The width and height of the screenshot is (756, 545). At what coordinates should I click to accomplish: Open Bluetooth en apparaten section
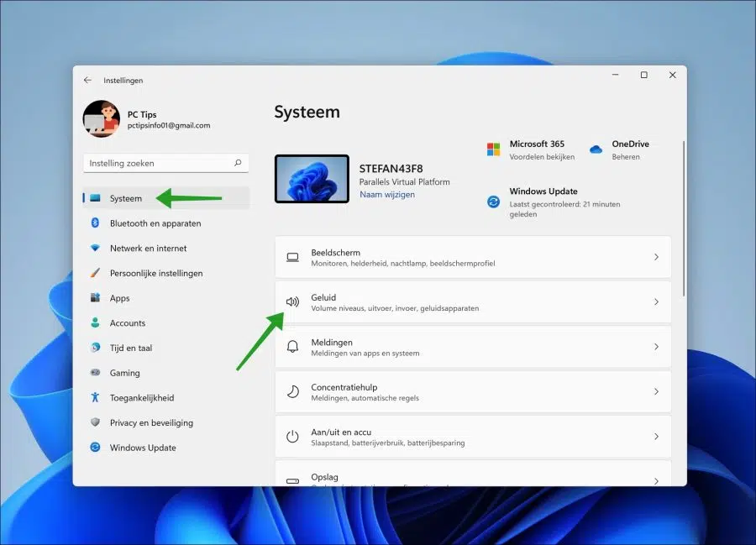pyautogui.click(x=165, y=223)
